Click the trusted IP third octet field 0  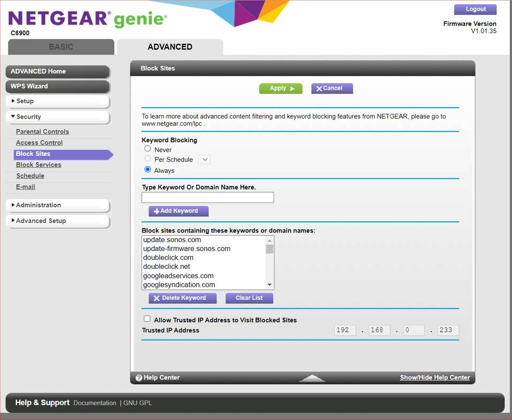point(414,330)
